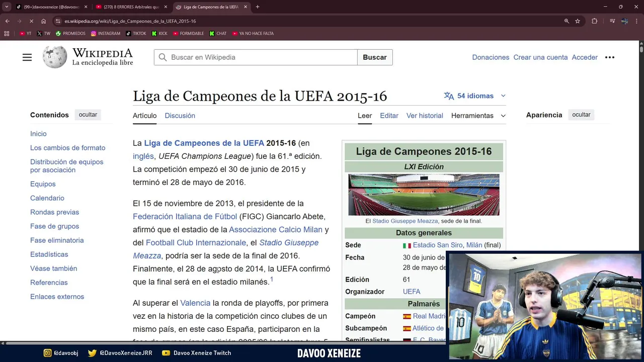This screenshot has height=362, width=644.
Task: Open the FORMIDABLE bookmark
Action: click(188, 34)
